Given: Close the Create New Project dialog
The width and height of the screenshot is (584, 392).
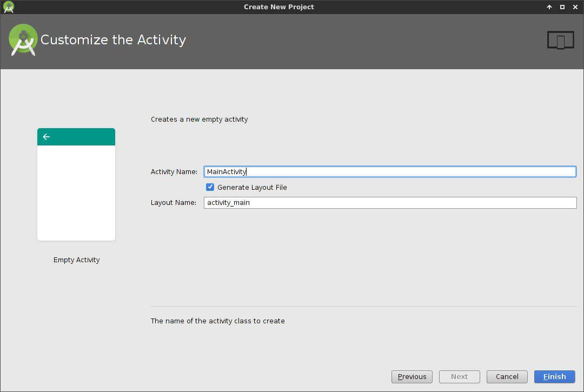Looking at the screenshot, I should (575, 7).
